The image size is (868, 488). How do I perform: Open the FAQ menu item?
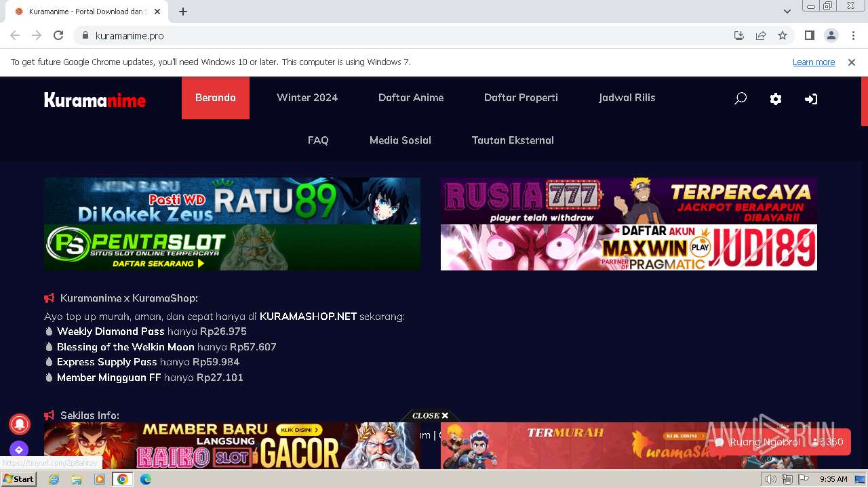click(318, 140)
